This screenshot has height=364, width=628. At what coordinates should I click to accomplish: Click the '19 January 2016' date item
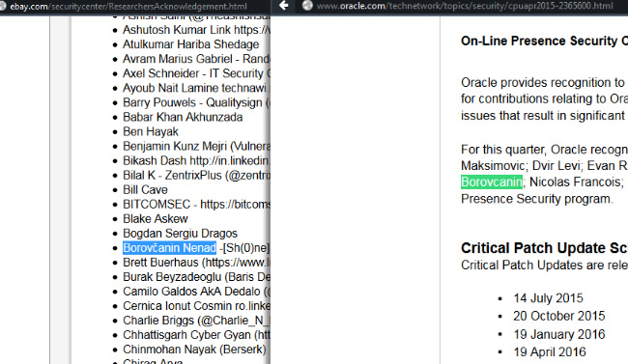coord(559,334)
